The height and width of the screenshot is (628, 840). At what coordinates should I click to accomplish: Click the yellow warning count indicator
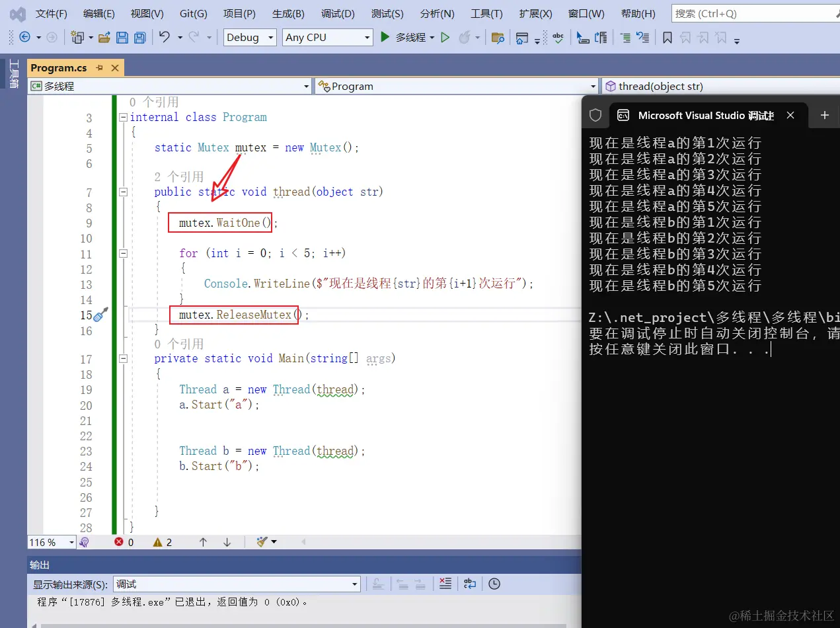163,542
